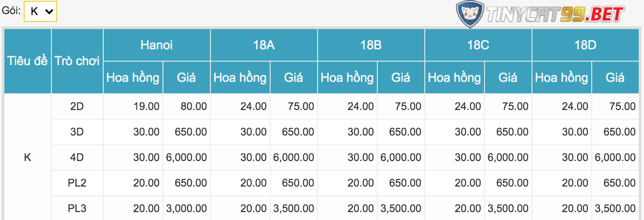Click the 18D column header

[x=585, y=45]
